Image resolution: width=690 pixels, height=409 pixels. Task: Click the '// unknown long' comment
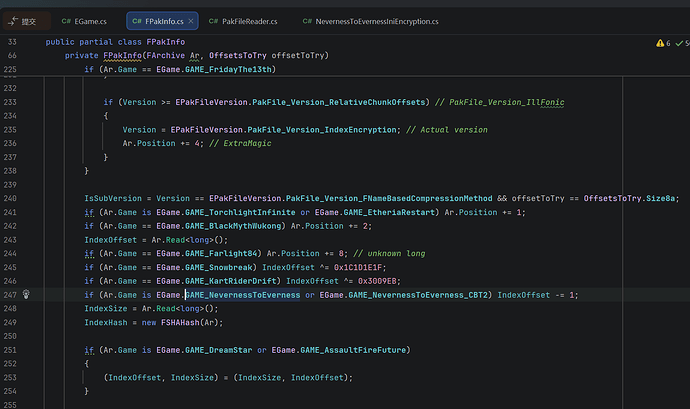(389, 254)
